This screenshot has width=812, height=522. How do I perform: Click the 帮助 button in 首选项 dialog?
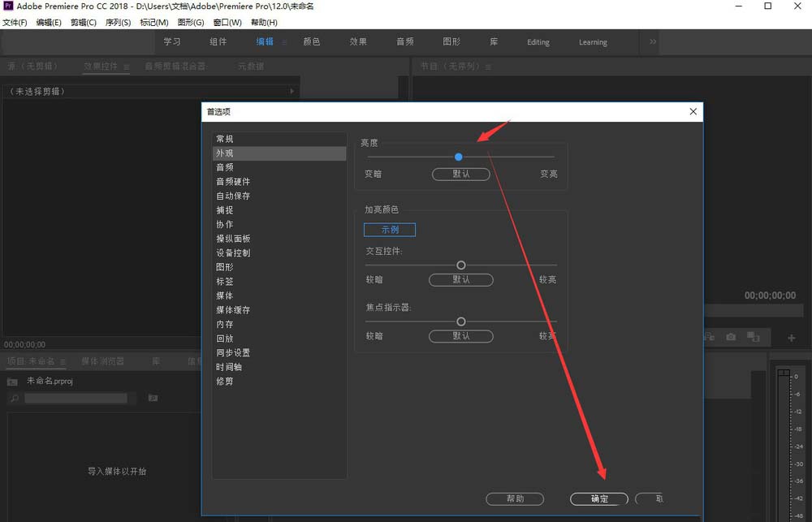515,498
